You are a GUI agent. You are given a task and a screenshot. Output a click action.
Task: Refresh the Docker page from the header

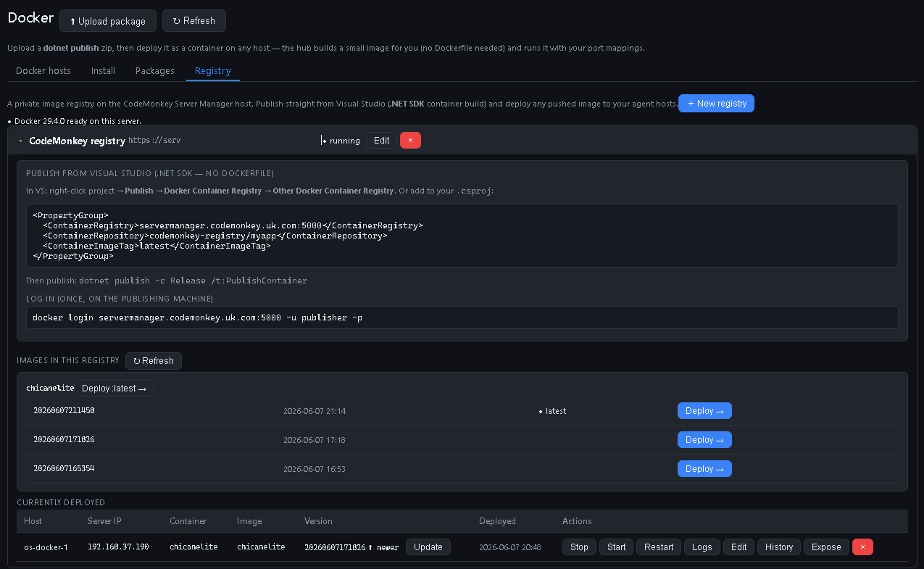(x=194, y=21)
